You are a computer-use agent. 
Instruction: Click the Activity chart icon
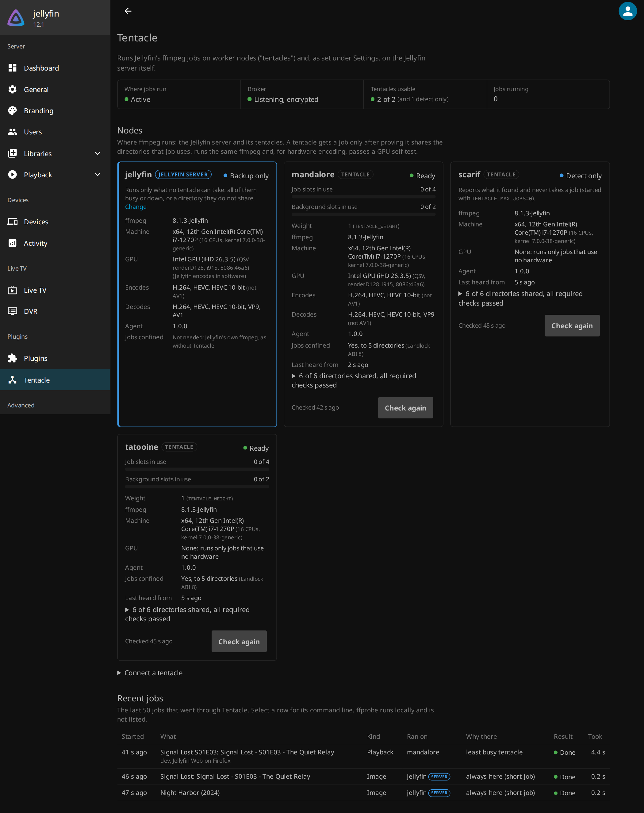[x=13, y=243]
